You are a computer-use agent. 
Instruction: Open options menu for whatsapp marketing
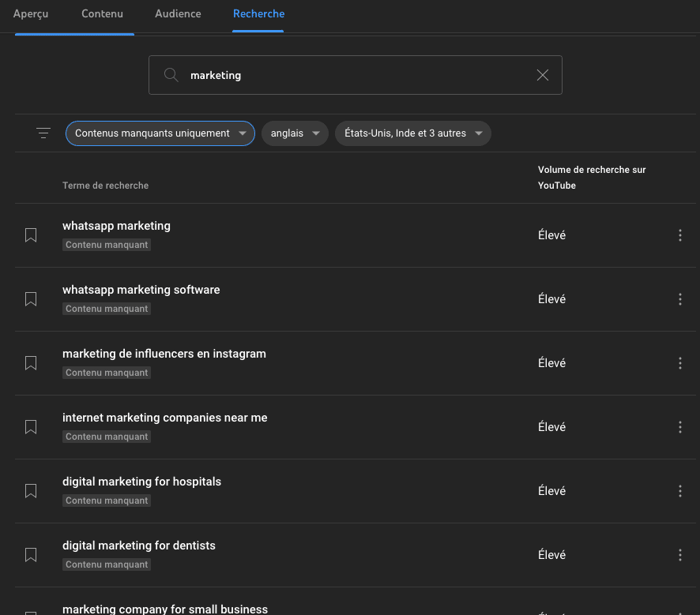pos(679,235)
